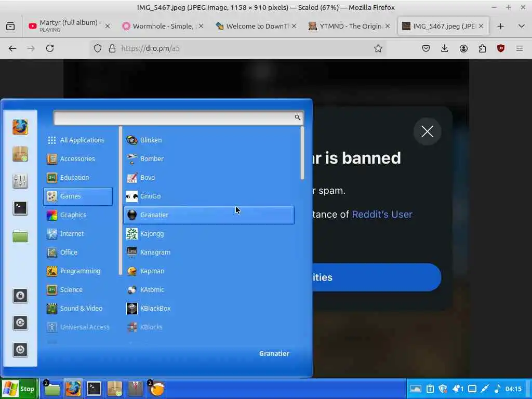Viewport: 532px width, 399px height.
Task: Launch the Kapman game
Action: tap(209, 271)
